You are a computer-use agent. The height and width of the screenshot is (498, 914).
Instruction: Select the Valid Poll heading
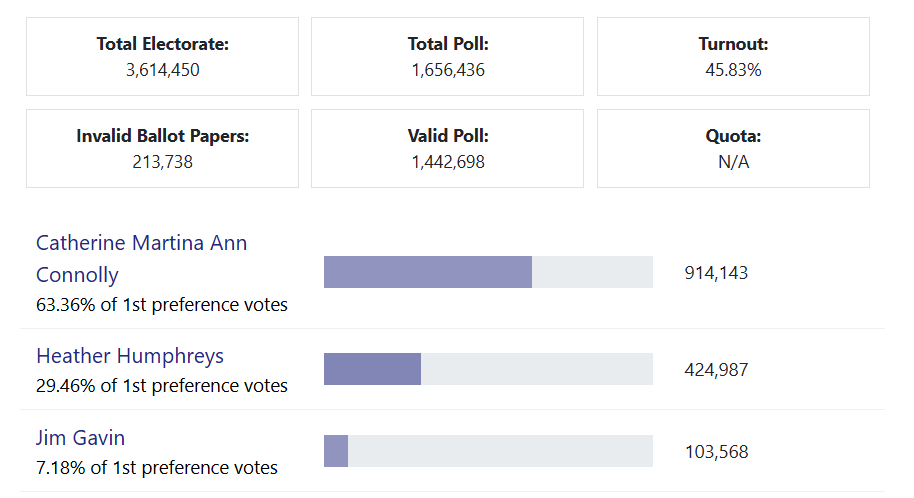(447, 136)
